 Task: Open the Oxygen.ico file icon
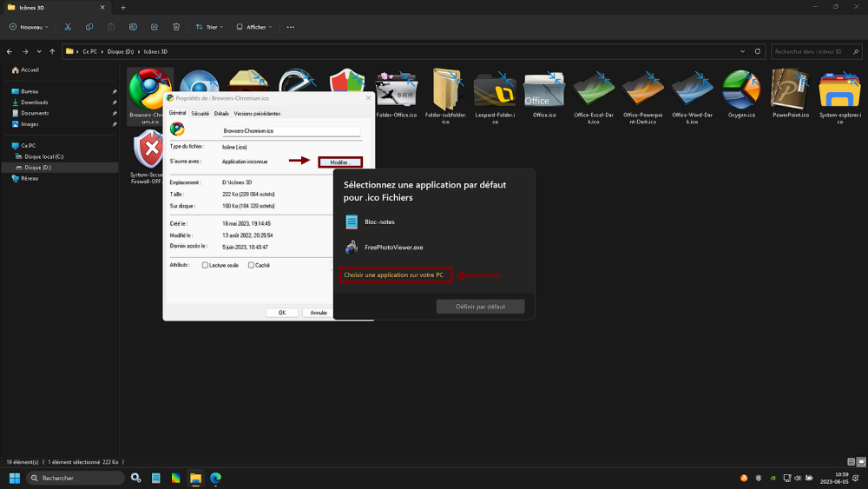740,89
